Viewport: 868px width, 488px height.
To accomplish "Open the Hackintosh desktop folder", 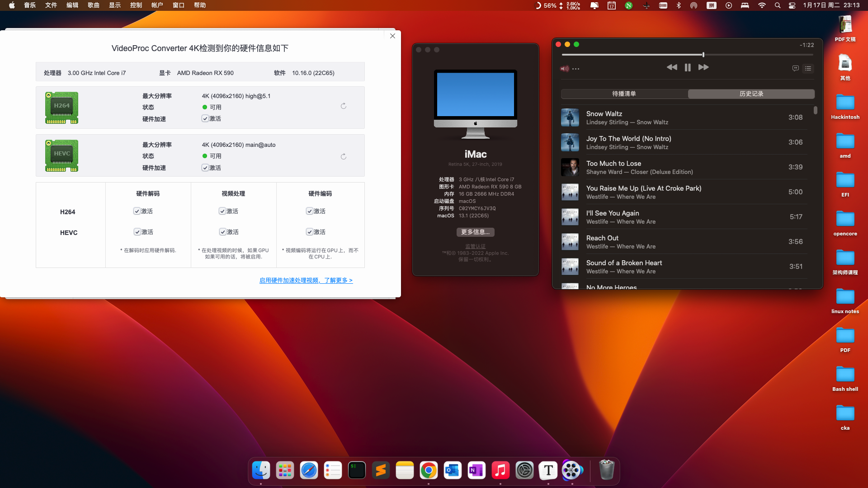I will [x=845, y=107].
